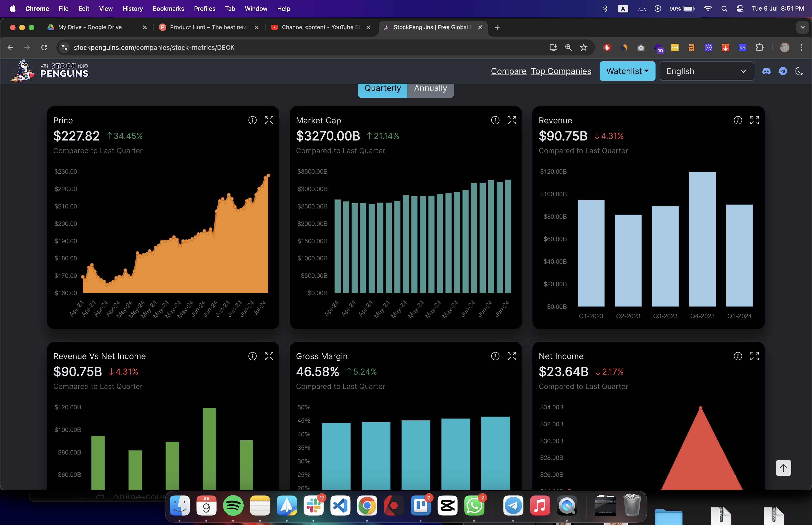Bookmark this page with the star icon
This screenshot has width=812, height=525.
[x=583, y=47]
